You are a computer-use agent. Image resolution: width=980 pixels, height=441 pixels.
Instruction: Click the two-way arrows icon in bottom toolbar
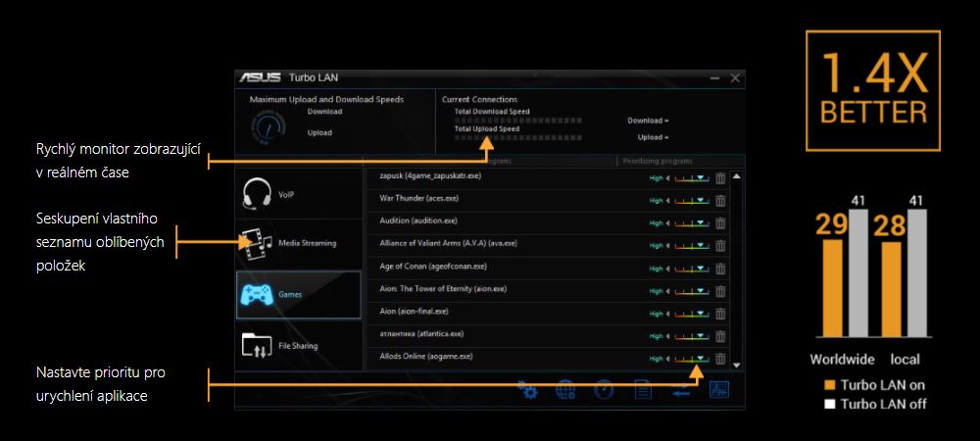(x=681, y=391)
